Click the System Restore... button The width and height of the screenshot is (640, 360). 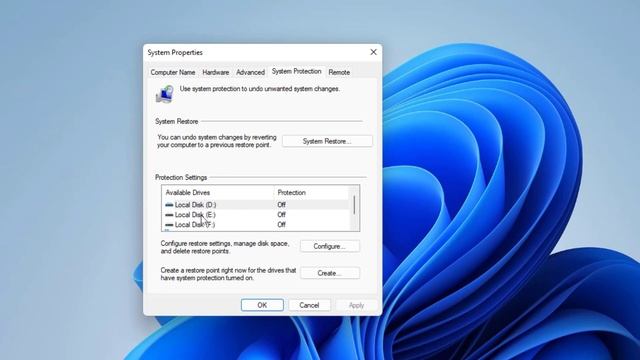coord(327,141)
